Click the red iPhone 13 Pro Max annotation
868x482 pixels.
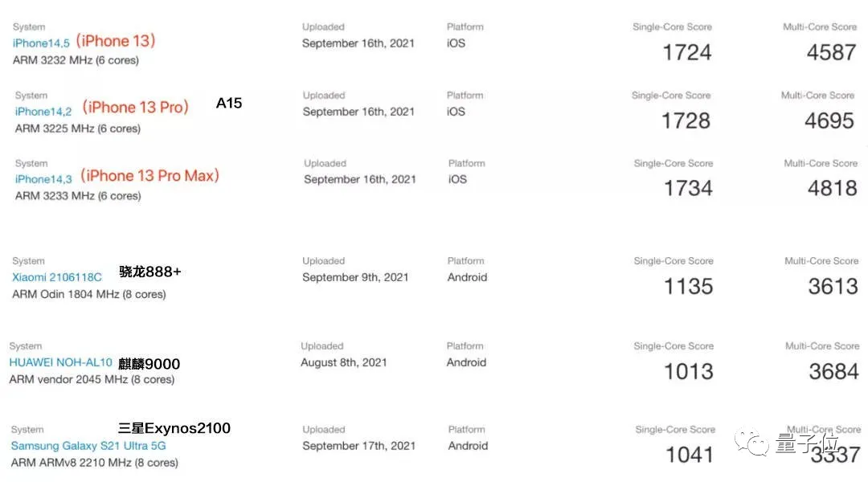point(150,175)
